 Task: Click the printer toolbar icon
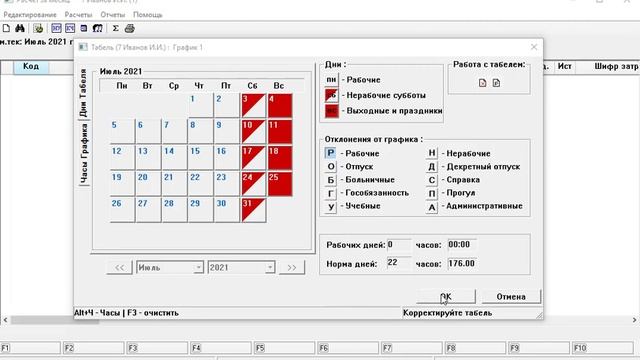[129, 28]
